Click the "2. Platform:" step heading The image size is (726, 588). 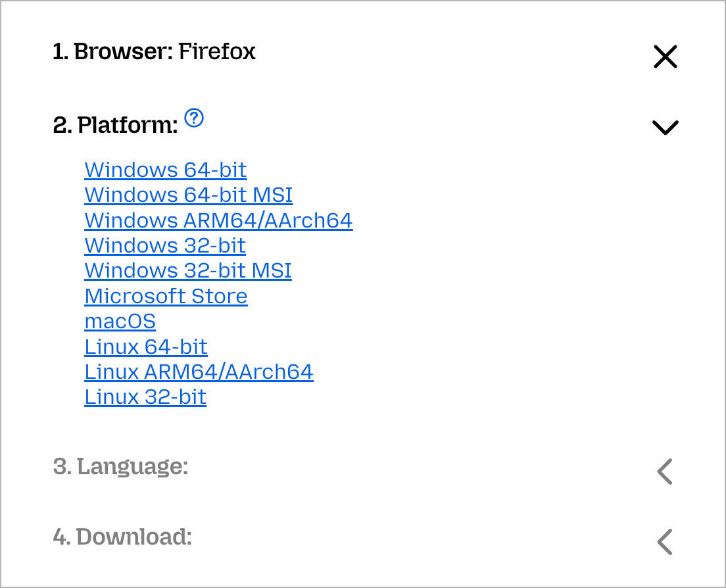point(115,125)
